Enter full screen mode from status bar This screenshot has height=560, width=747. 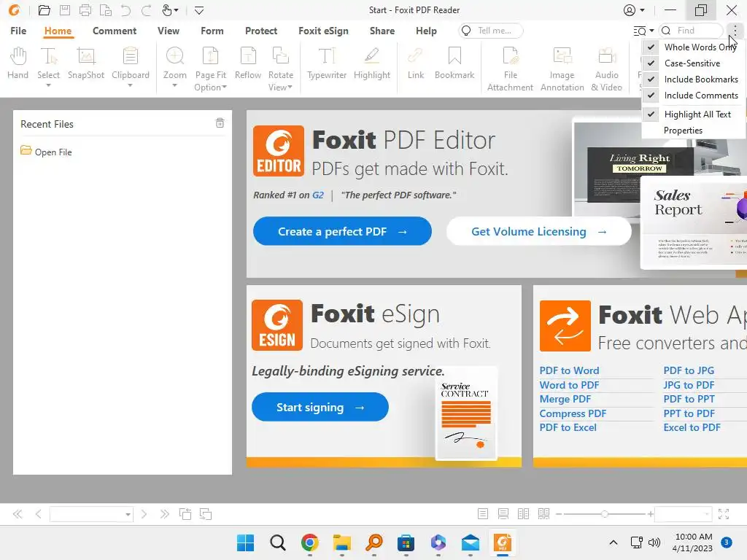[724, 514]
